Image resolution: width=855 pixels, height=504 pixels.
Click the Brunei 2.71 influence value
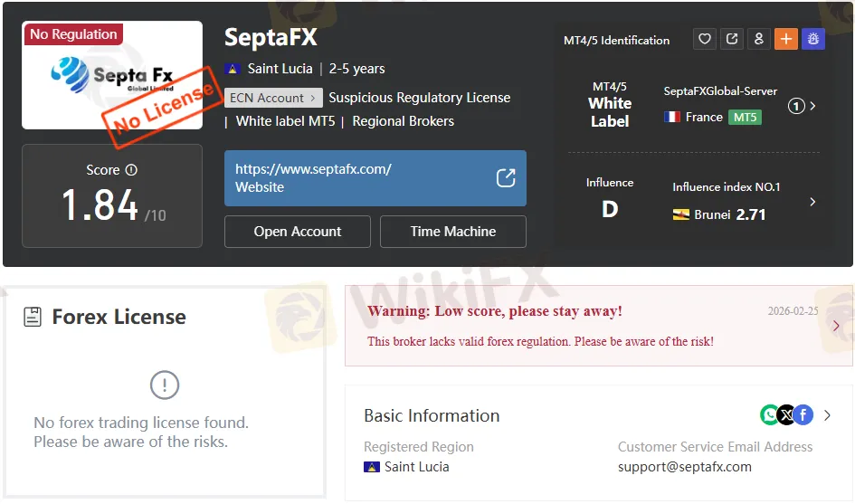tap(751, 214)
